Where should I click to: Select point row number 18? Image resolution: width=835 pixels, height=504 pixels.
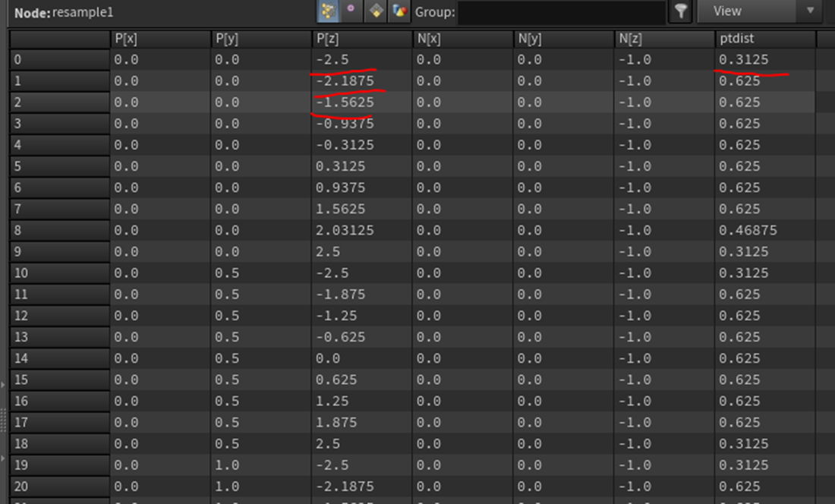tap(60, 444)
